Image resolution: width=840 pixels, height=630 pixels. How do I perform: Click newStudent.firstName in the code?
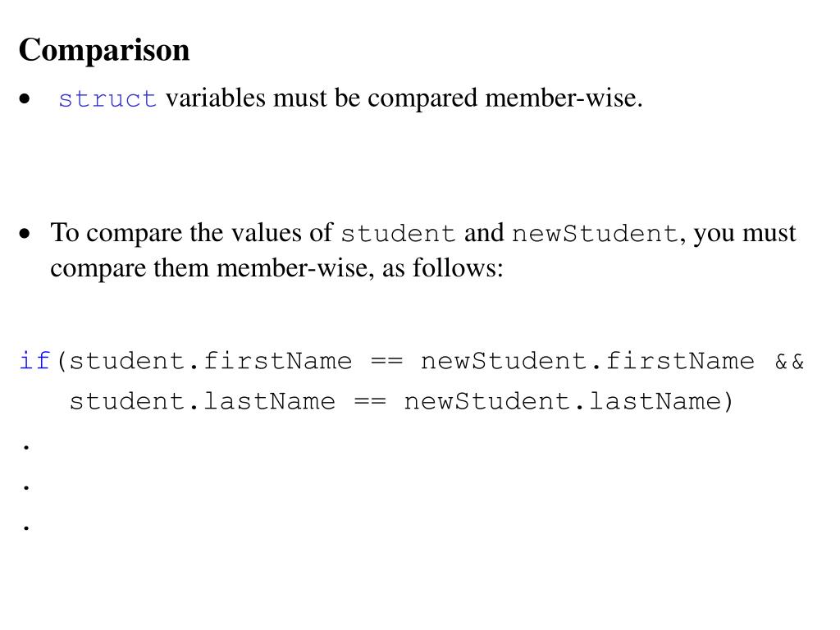point(587,361)
